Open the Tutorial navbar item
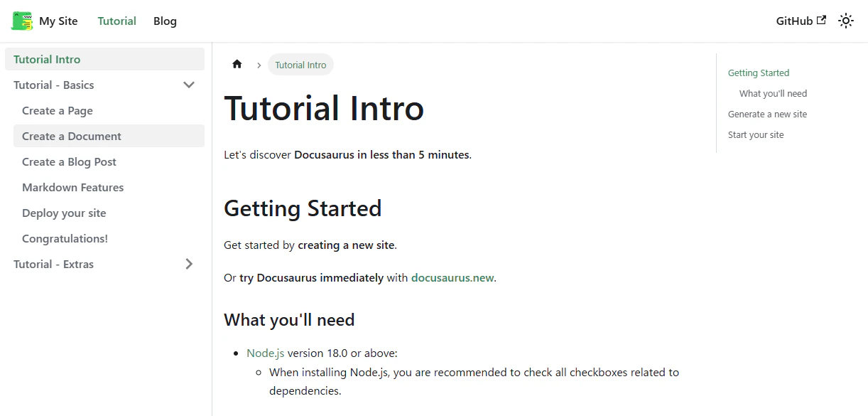Screen dimensions: 868x416 117,21
